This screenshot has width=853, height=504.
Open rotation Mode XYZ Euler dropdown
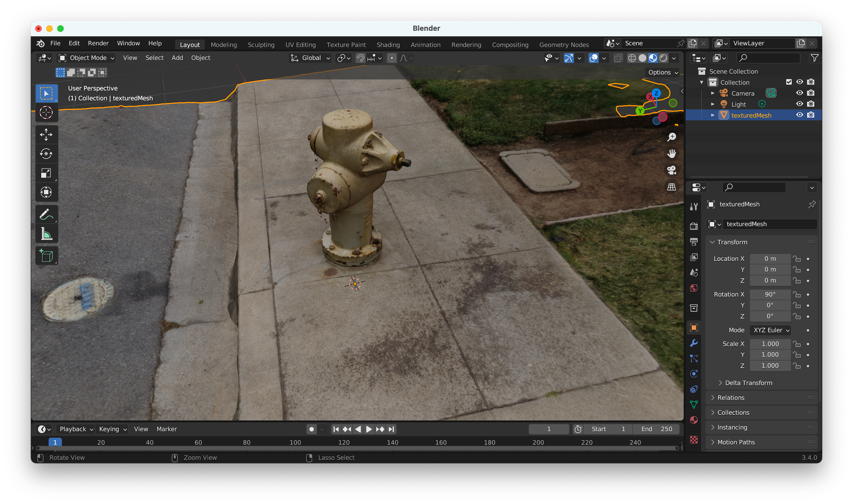click(x=771, y=330)
